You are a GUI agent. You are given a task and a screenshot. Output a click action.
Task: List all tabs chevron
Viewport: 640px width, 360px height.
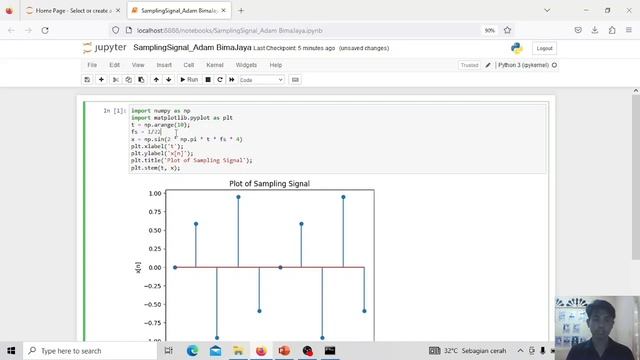tap(547, 11)
